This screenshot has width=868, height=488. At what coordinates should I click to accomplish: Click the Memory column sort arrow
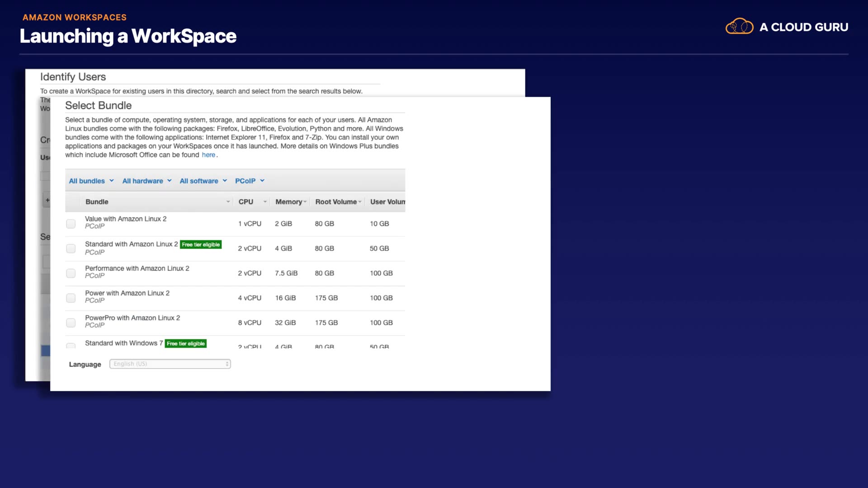305,202
